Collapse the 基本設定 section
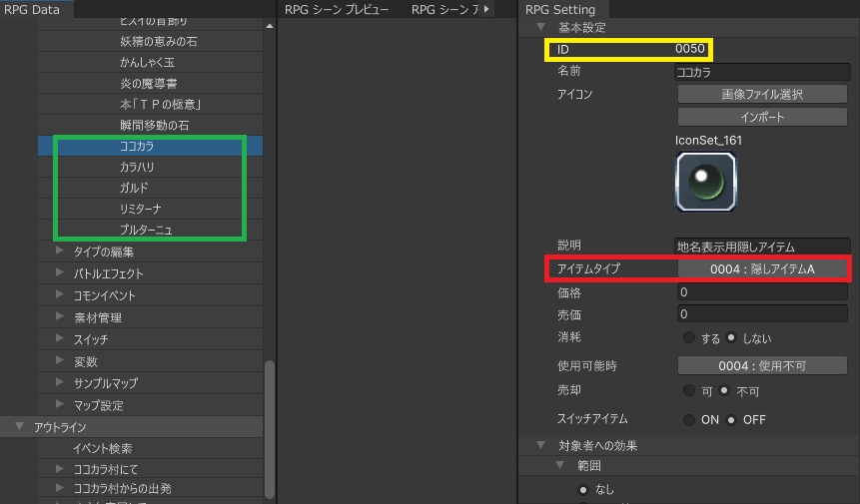 click(541, 28)
